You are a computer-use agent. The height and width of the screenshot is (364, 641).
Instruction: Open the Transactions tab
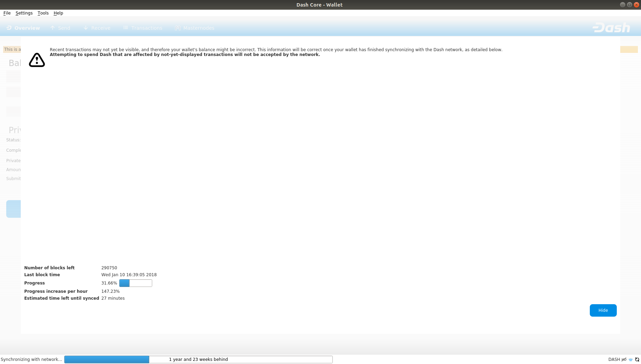coord(143,28)
